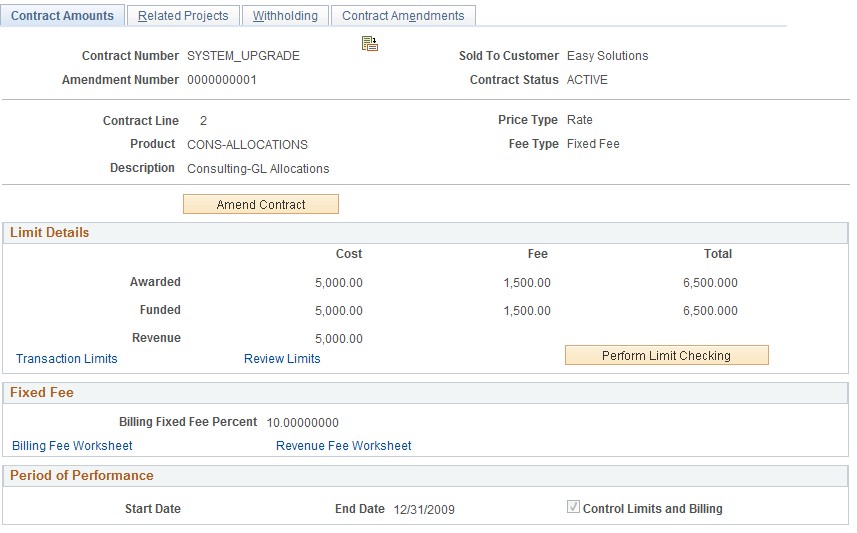Click the contract notes icon beside Contract Number
The image size is (857, 533).
click(369, 44)
